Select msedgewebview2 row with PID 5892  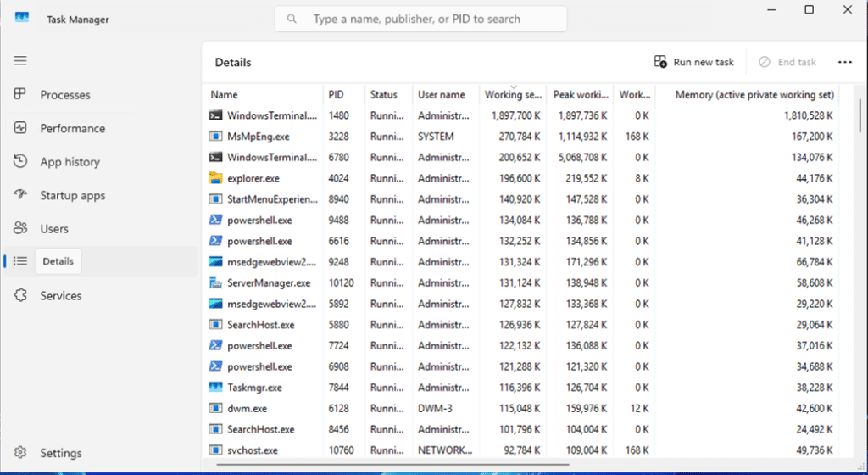[520, 304]
